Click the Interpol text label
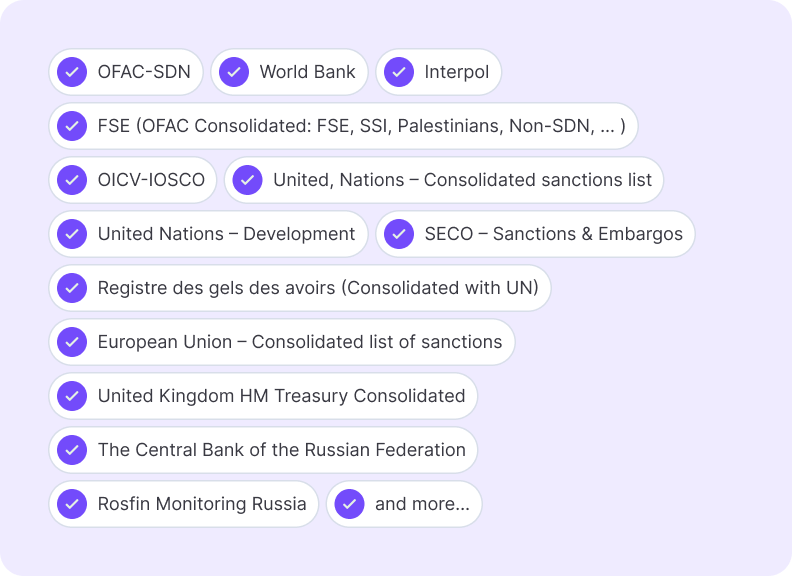 click(x=457, y=72)
